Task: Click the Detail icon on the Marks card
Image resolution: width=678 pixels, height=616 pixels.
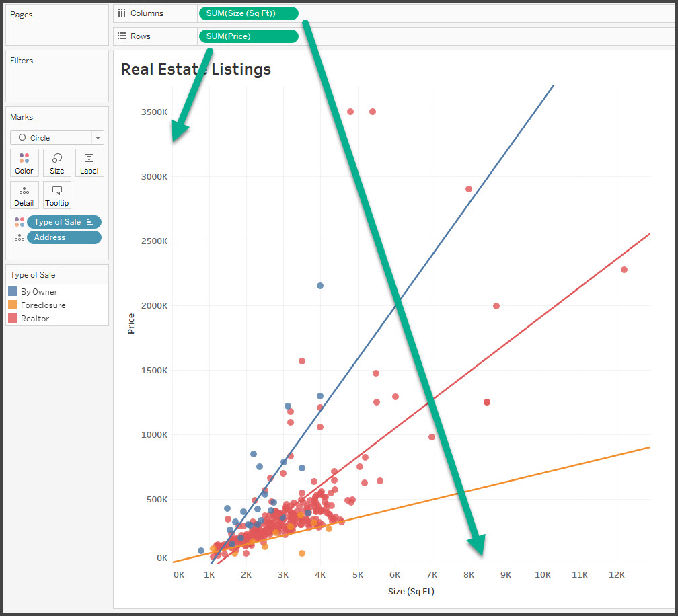Action: pos(24,195)
